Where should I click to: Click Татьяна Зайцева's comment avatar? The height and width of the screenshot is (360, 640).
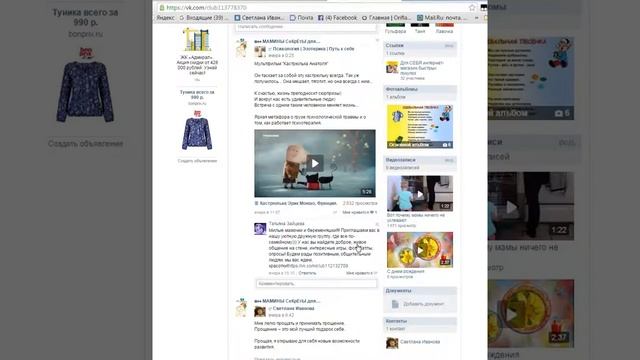click(x=260, y=229)
